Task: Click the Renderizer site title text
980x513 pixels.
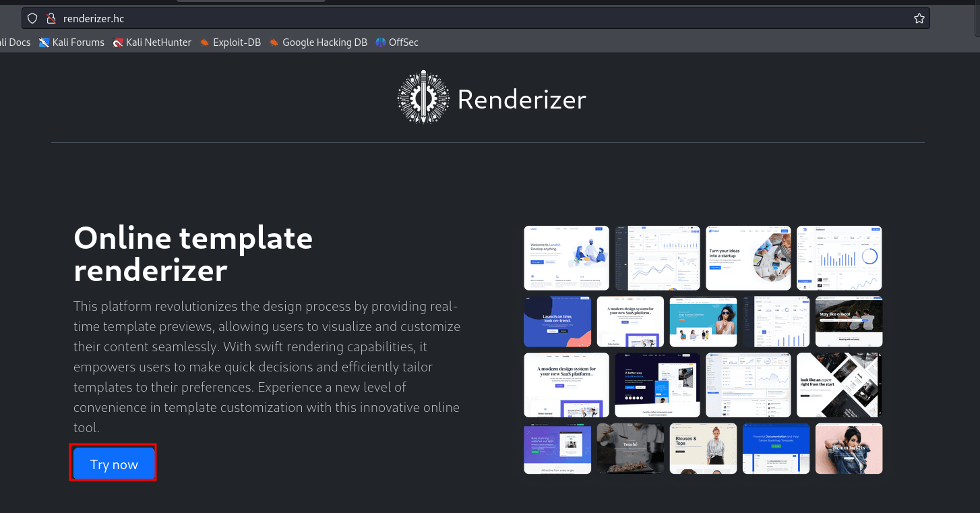Action: (x=521, y=100)
